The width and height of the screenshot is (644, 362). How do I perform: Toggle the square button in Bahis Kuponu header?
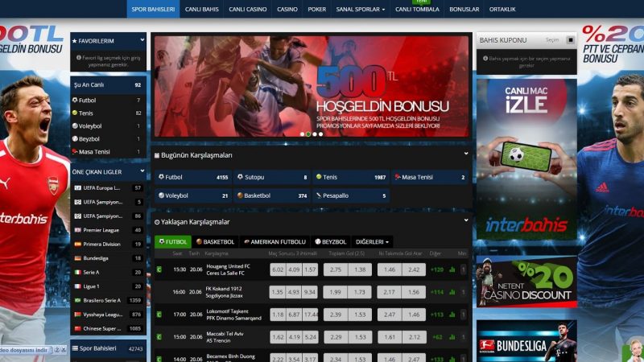coord(571,39)
